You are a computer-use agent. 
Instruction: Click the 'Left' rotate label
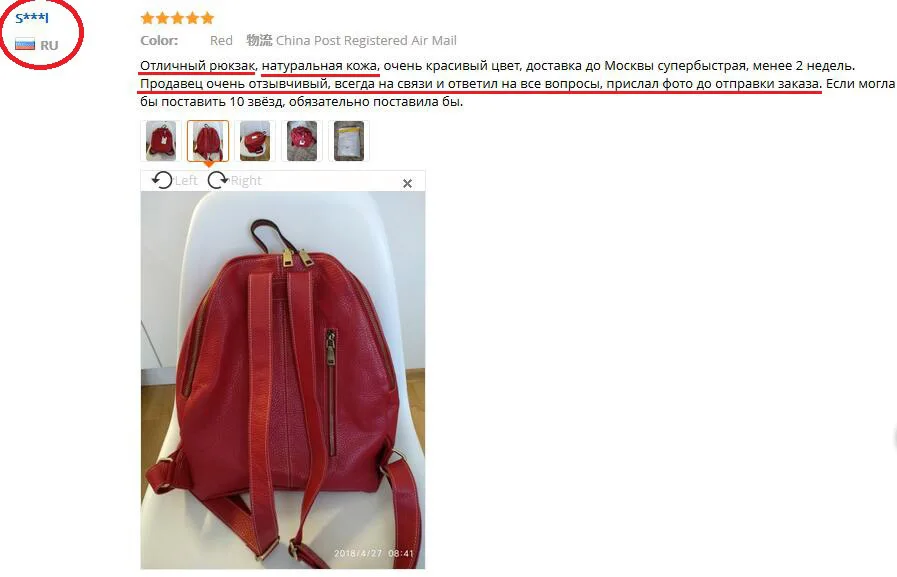[186, 181]
